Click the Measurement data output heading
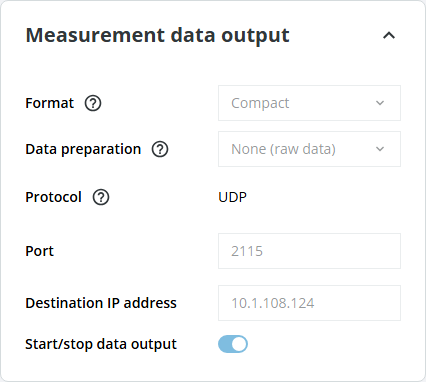 coord(158,35)
